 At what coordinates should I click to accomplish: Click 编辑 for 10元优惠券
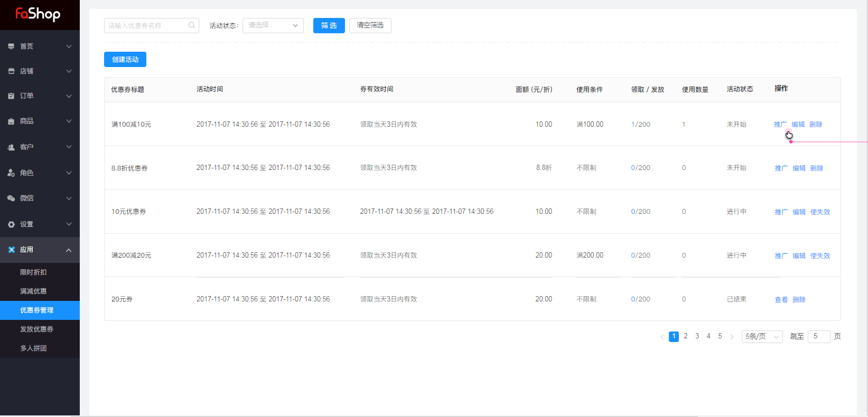pos(799,212)
